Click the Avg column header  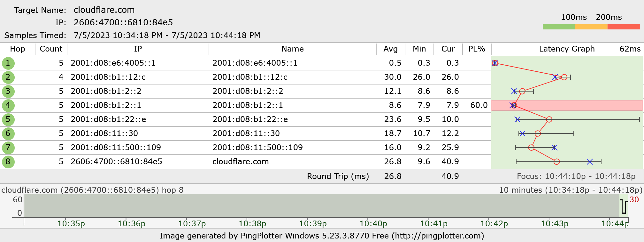pos(391,49)
